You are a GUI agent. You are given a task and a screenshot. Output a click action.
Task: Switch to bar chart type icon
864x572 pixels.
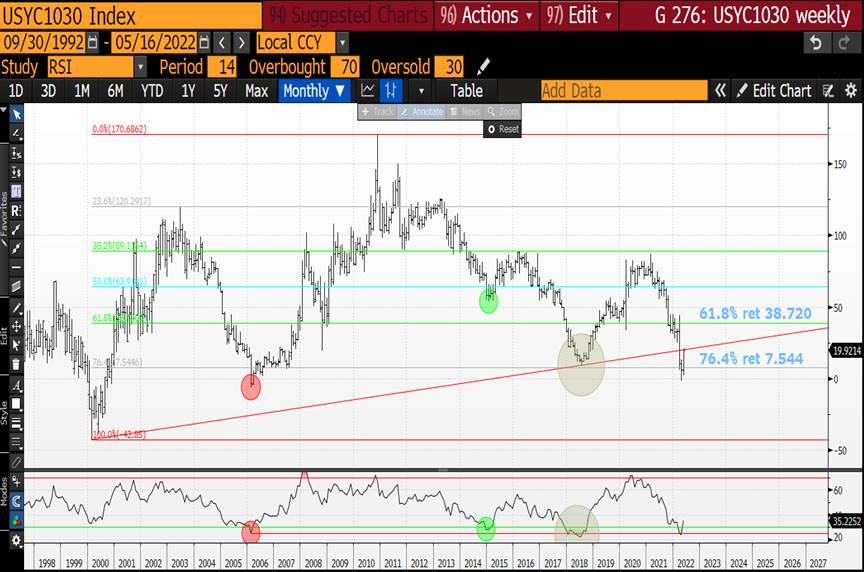tap(391, 90)
